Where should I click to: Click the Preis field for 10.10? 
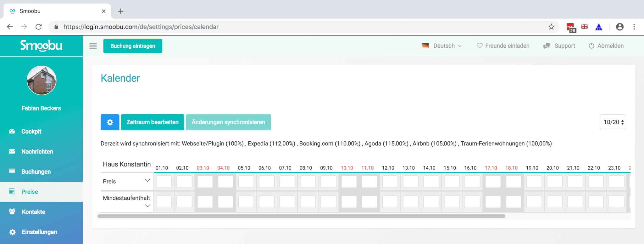click(x=349, y=182)
